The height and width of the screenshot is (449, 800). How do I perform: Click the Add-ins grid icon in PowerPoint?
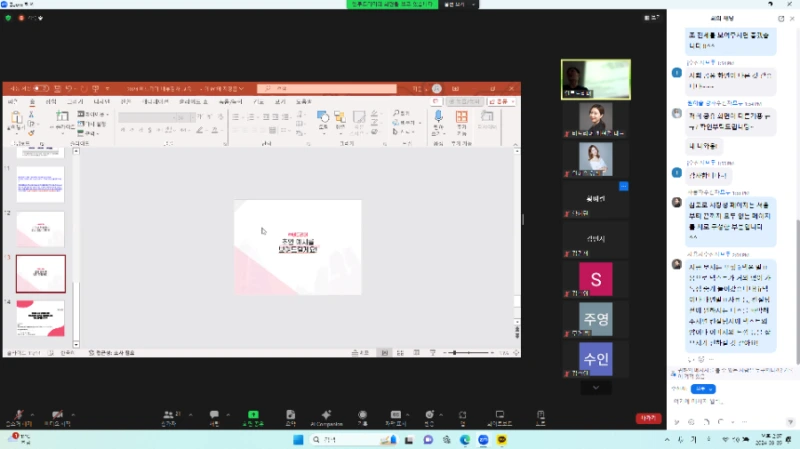(x=461, y=117)
